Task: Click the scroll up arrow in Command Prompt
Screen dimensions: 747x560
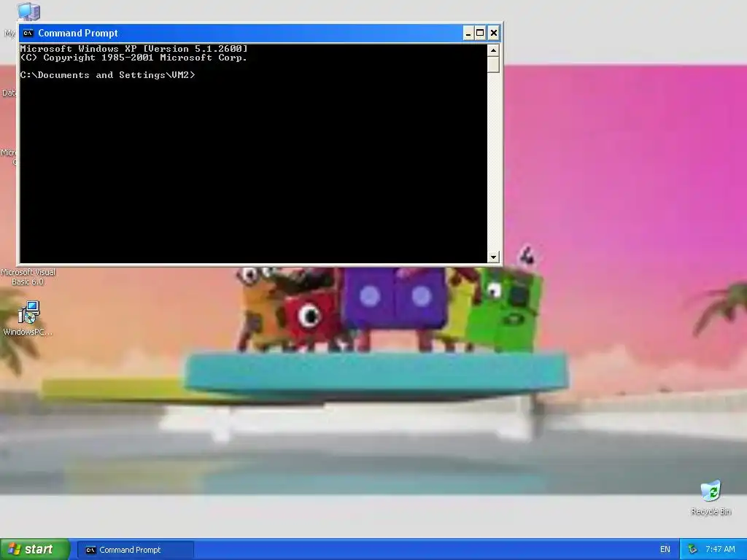Action: coord(493,50)
